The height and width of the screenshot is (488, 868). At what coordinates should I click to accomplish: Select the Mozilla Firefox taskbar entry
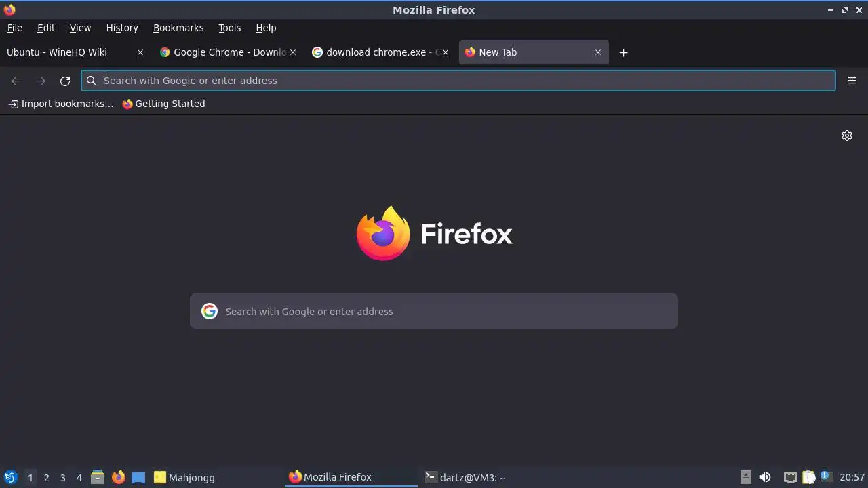(351, 477)
